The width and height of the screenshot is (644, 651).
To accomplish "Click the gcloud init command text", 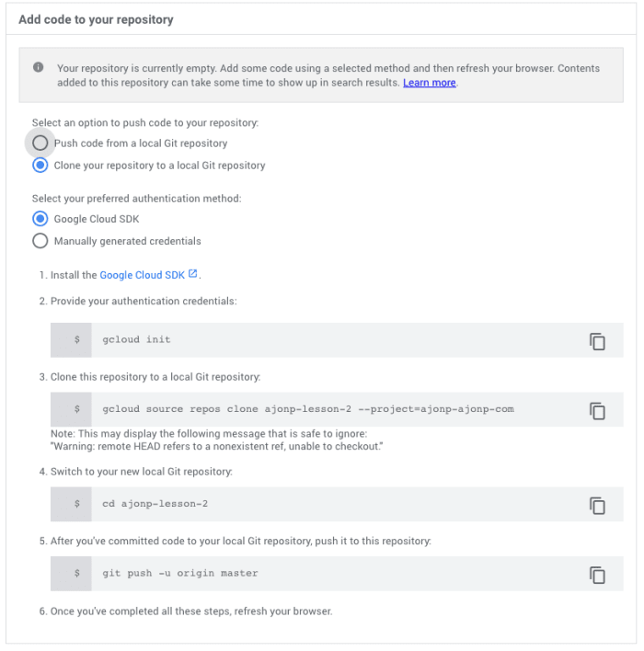I will 136,339.
